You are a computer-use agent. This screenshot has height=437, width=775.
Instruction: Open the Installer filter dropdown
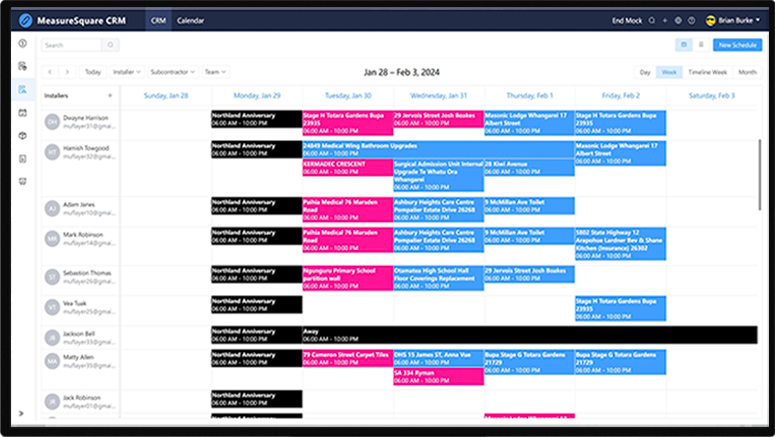[x=125, y=72]
